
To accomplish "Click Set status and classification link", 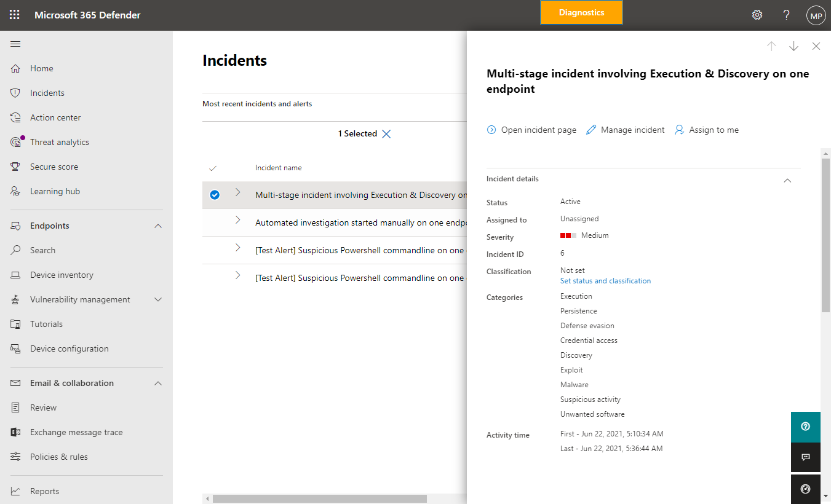I will point(605,281).
